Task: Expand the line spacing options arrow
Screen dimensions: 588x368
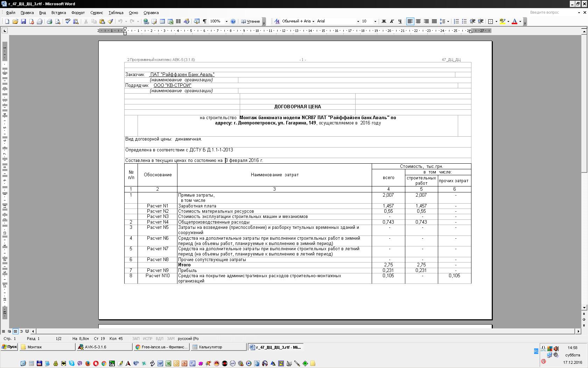Action: click(x=448, y=21)
